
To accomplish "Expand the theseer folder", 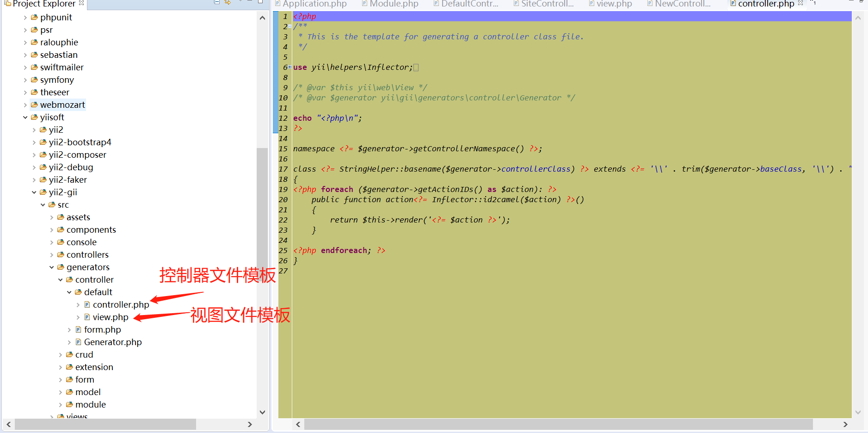I will pyautogui.click(x=25, y=93).
